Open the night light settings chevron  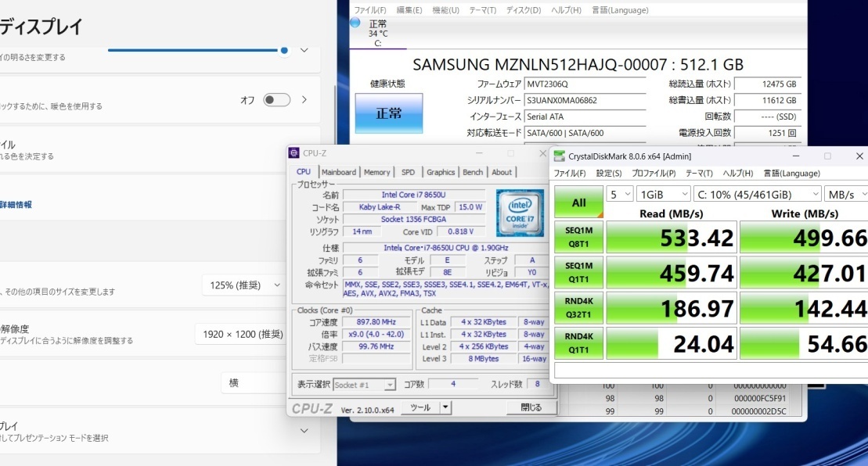tap(304, 100)
